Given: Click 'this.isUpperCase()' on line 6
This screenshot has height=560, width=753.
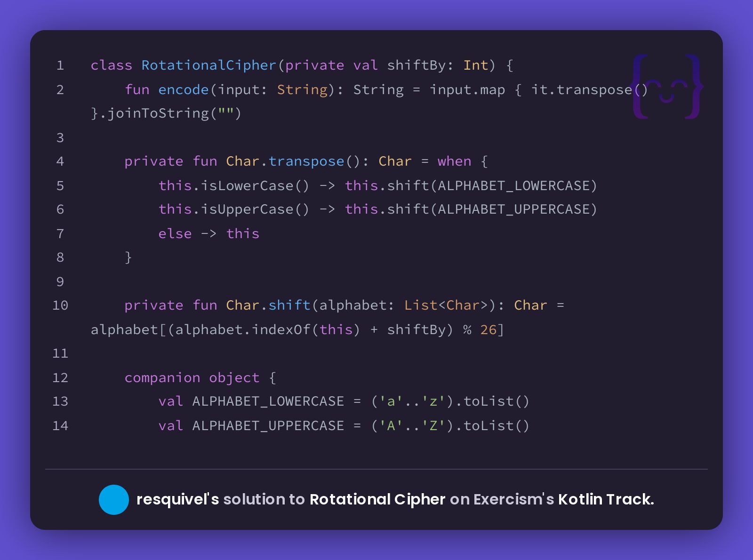Looking at the screenshot, I should pyautogui.click(x=234, y=209).
